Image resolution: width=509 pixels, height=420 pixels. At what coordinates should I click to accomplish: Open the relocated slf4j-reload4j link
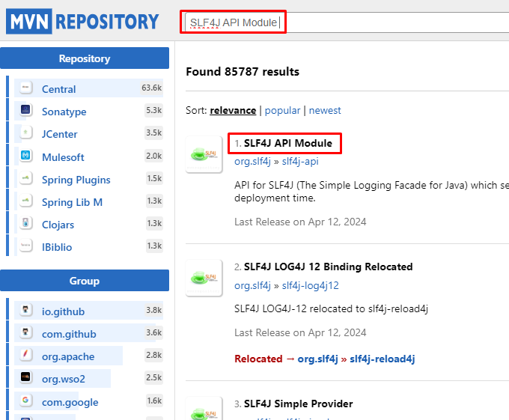point(382,359)
